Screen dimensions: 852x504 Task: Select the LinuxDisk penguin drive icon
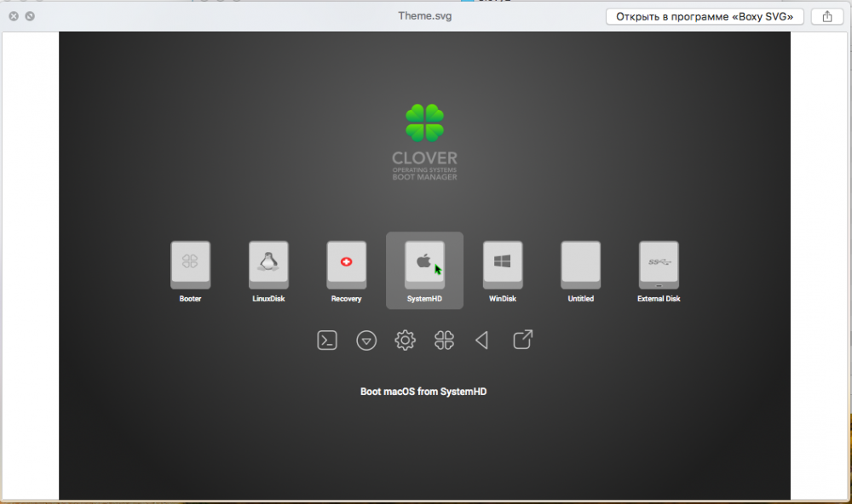(268, 265)
